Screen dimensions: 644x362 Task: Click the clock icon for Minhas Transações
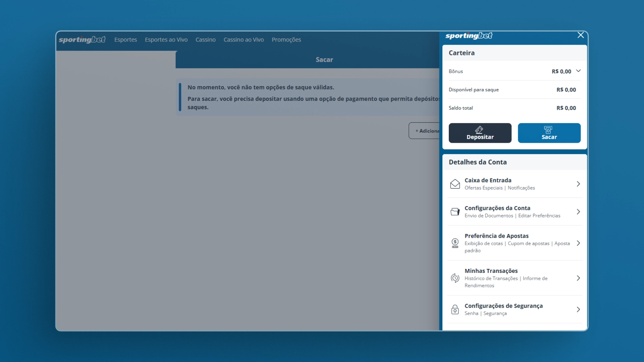pos(455,278)
